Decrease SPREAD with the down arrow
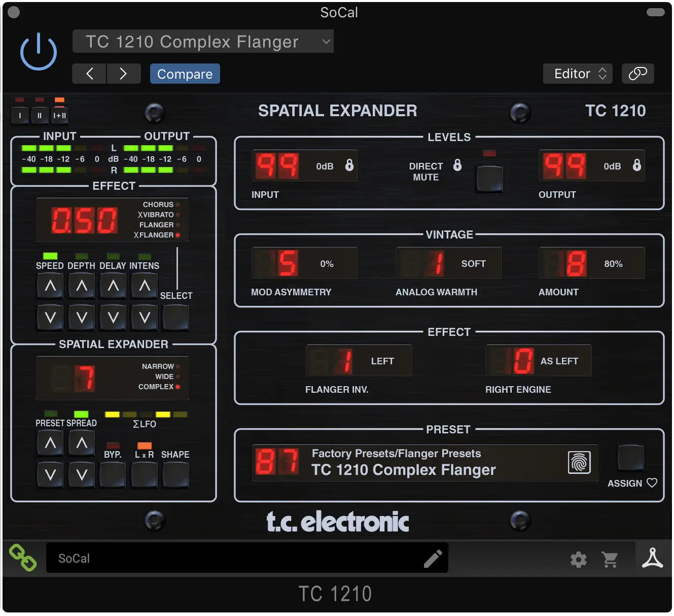This screenshot has height=616, width=674. 82,475
